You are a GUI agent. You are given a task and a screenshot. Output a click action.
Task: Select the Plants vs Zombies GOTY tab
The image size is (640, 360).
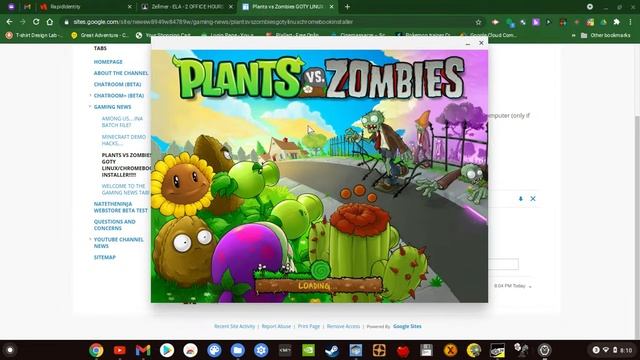pyautogui.click(x=287, y=7)
